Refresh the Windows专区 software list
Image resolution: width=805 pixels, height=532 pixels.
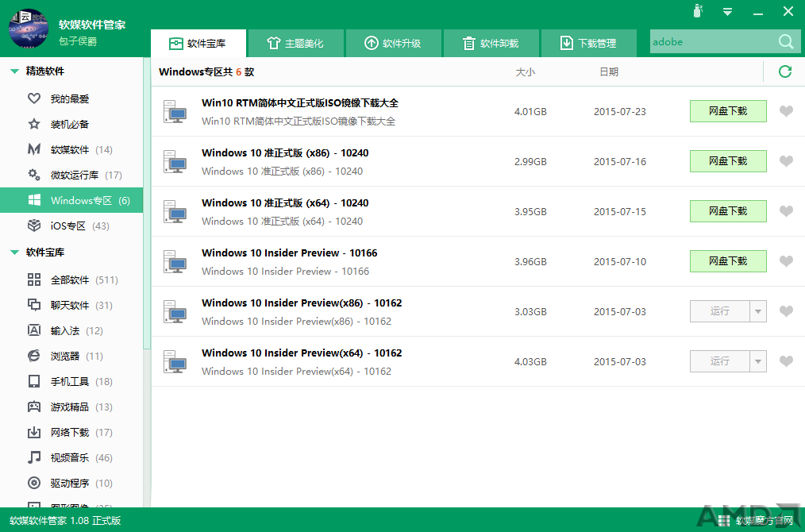coord(785,71)
